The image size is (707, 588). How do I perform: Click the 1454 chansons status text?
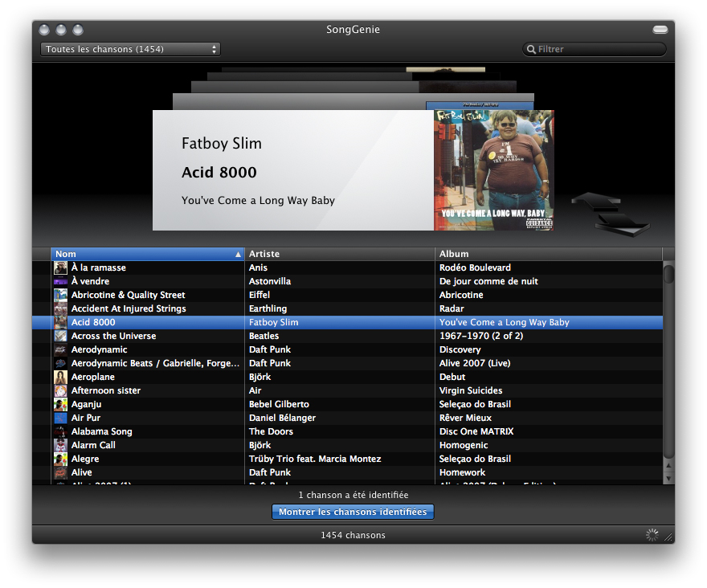pos(353,535)
